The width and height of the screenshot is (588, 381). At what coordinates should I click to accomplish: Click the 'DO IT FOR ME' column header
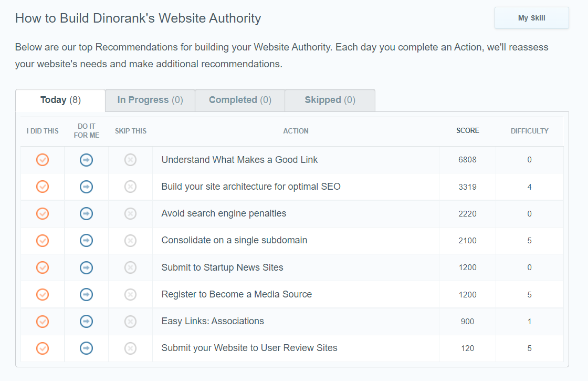click(x=86, y=131)
